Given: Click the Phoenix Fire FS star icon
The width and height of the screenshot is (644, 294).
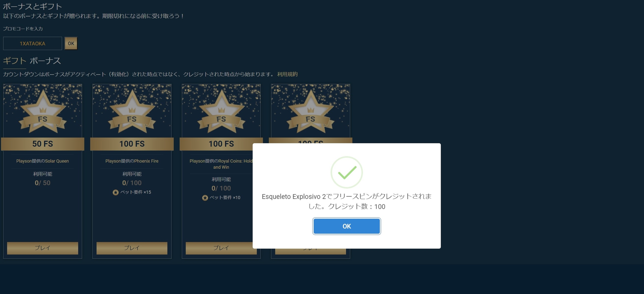Looking at the screenshot, I should point(132,112).
